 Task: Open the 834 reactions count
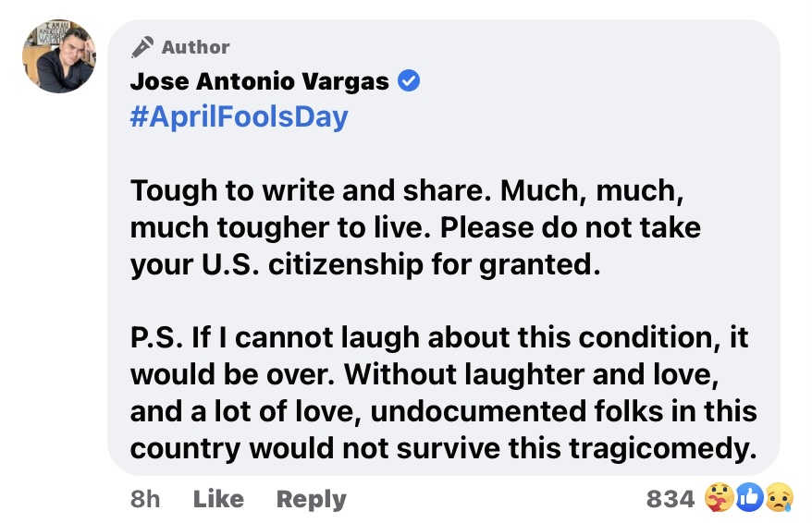tap(670, 500)
